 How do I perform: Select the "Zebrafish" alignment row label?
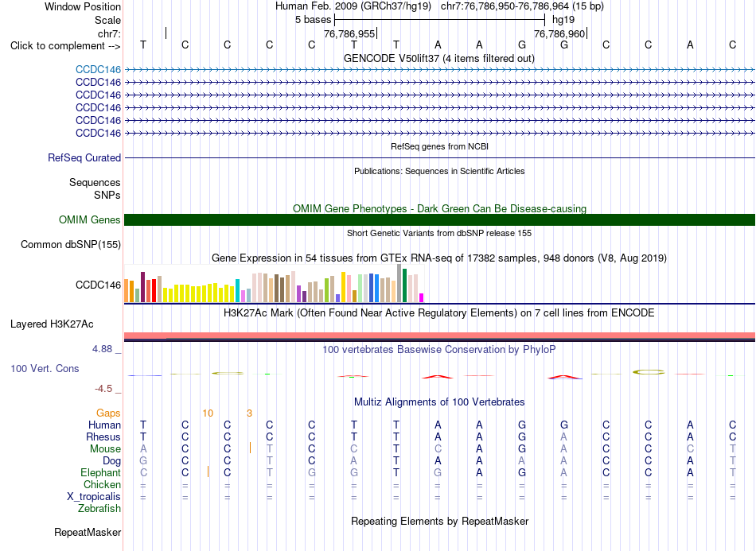[x=99, y=509]
